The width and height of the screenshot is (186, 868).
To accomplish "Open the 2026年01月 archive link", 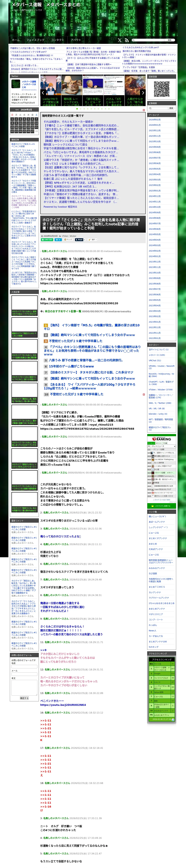I will (155, 125).
